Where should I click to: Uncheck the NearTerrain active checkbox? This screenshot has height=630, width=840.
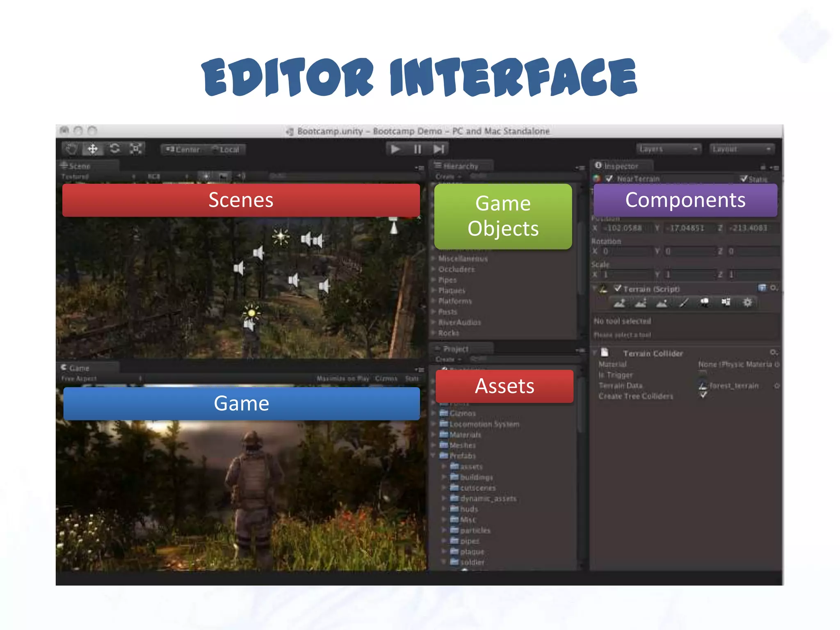point(609,178)
